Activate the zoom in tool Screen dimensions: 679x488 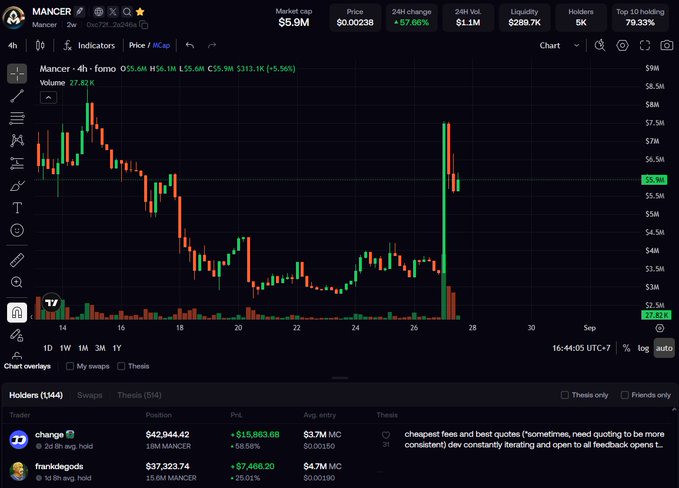coord(17,282)
